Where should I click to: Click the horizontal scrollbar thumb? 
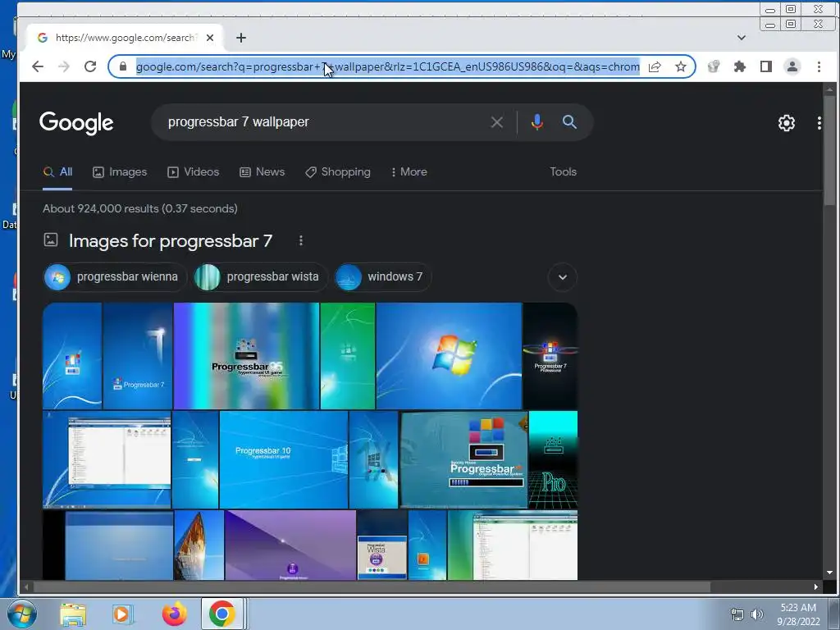pos(372,587)
